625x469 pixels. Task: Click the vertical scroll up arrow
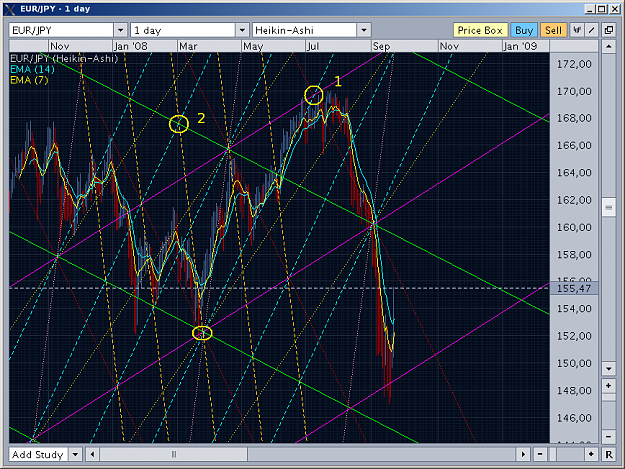point(609,47)
